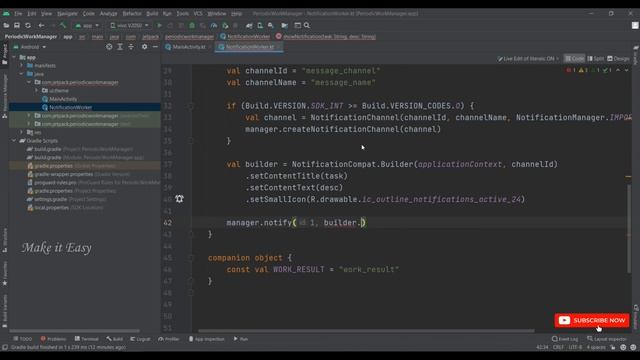Viewport: 640px width, 360px height.
Task: Click the Sync/Reload toolbar icon
Action: (28, 25)
